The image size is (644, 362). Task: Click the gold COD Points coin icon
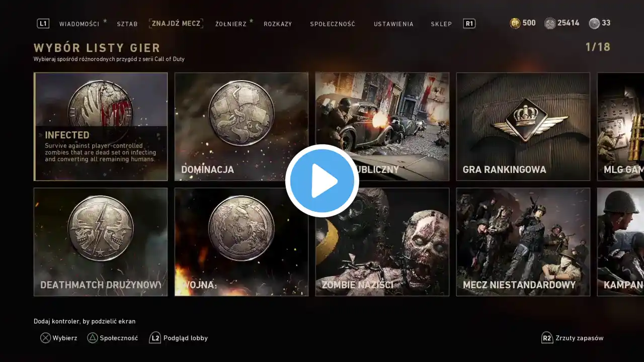515,23
